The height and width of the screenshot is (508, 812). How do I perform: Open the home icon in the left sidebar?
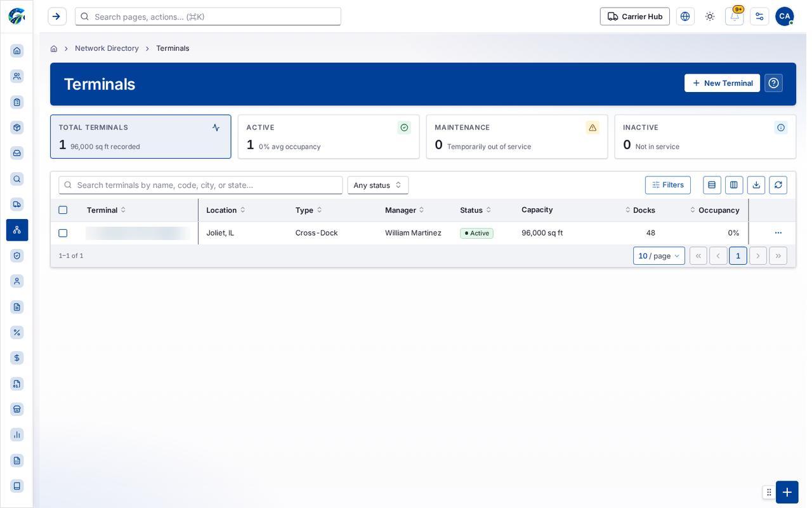point(17,51)
